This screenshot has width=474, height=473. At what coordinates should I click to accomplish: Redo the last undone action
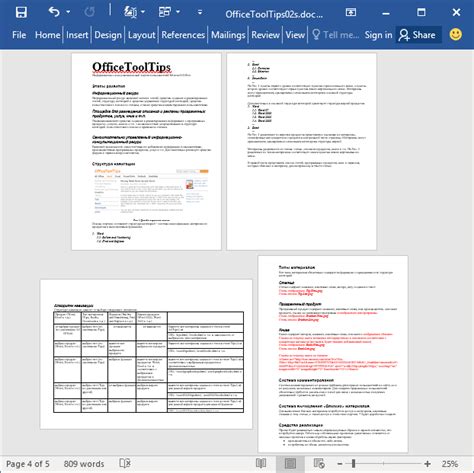click(89, 12)
